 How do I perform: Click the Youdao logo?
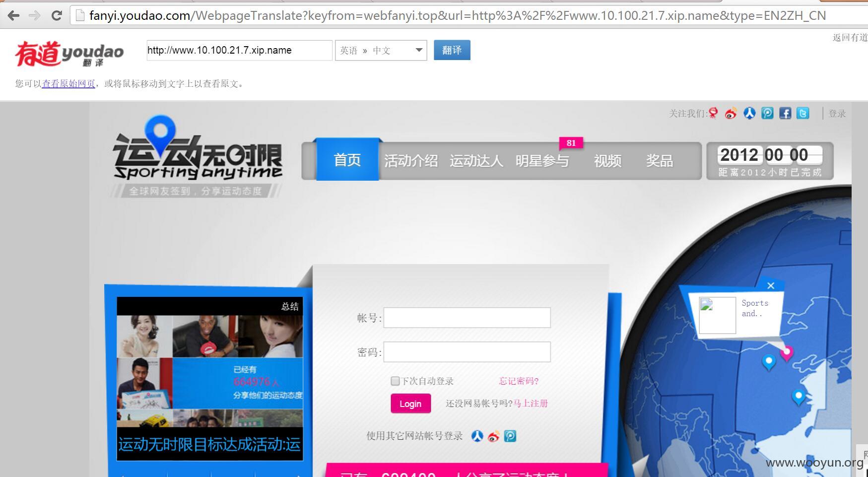(69, 54)
